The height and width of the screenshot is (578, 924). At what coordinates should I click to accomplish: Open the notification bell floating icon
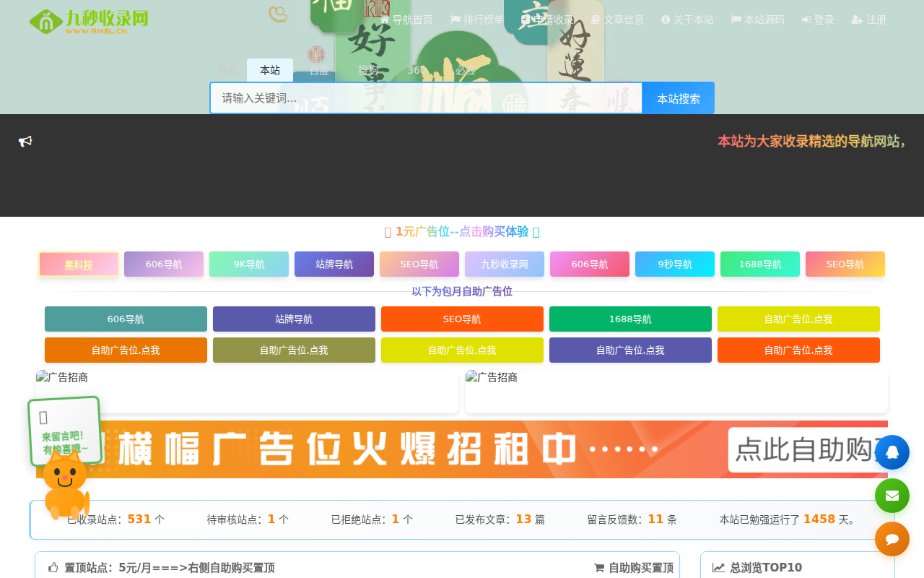click(x=892, y=452)
